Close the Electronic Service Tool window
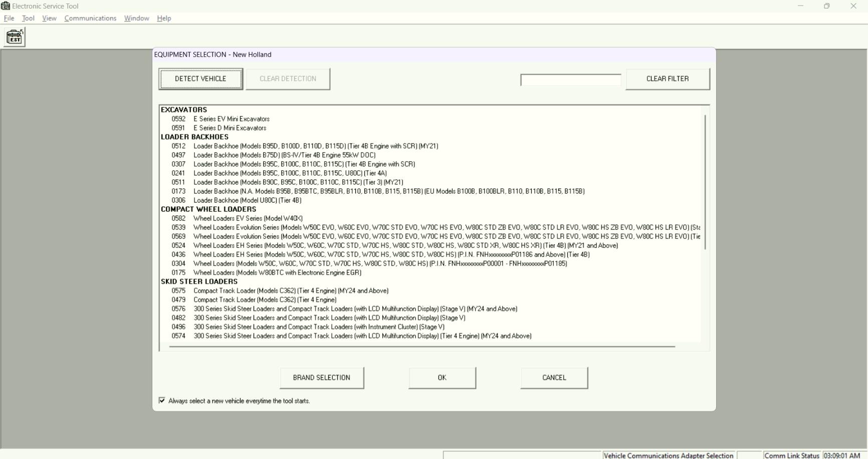The width and height of the screenshot is (868, 459). [853, 6]
